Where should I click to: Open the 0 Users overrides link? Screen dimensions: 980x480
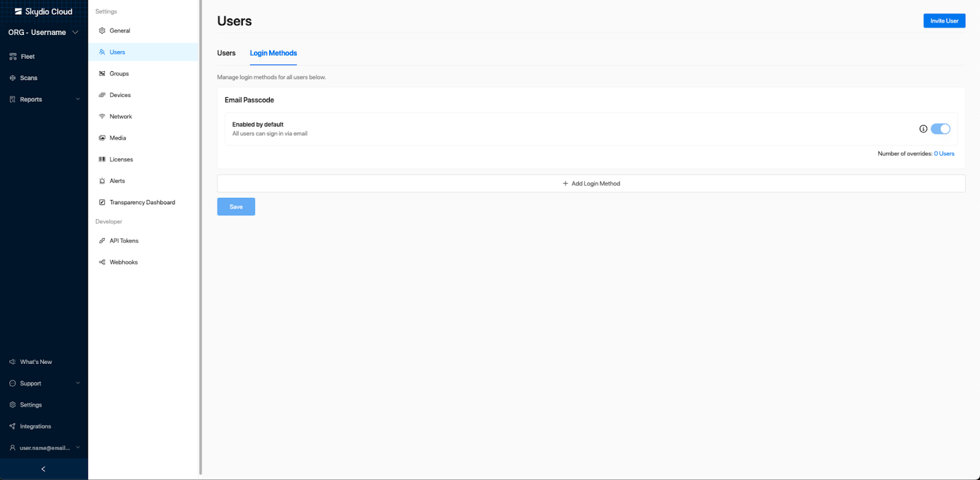click(x=944, y=153)
